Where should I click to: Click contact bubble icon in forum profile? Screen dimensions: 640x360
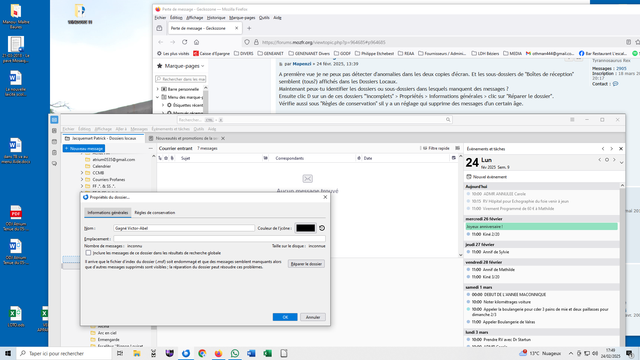click(615, 84)
